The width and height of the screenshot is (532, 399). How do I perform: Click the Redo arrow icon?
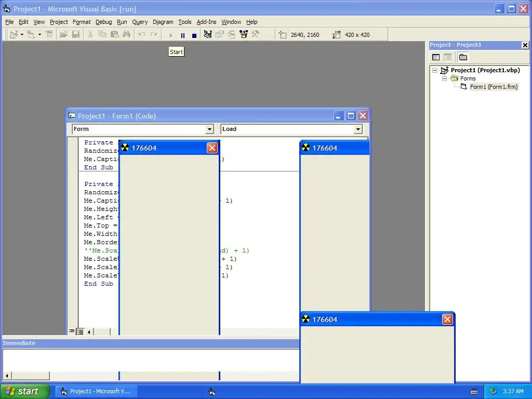(154, 35)
